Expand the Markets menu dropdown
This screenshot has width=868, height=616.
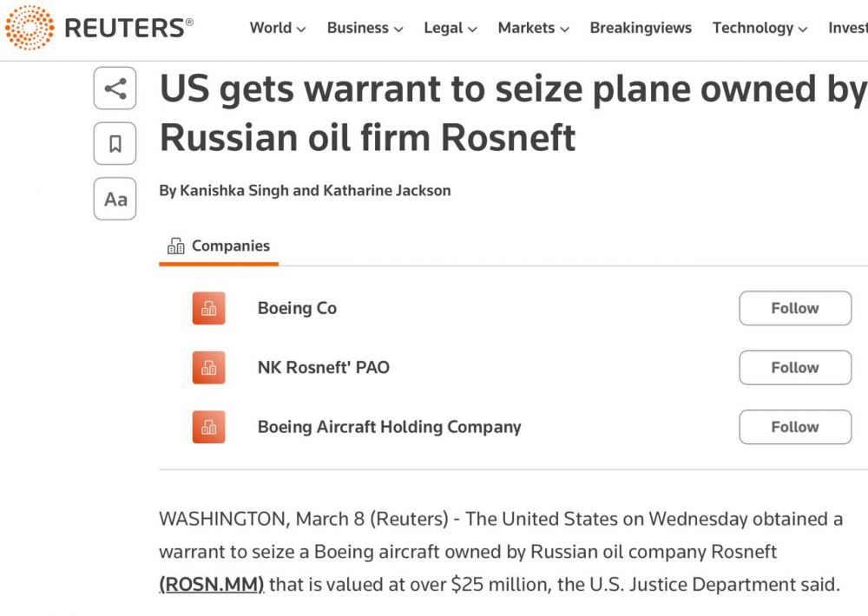(x=533, y=28)
